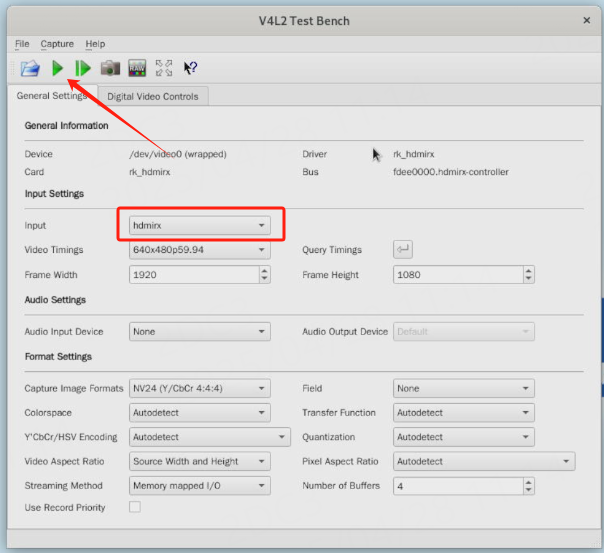Open the Pixel Aspect Ratio dropdown
This screenshot has width=604, height=553.
pyautogui.click(x=484, y=461)
